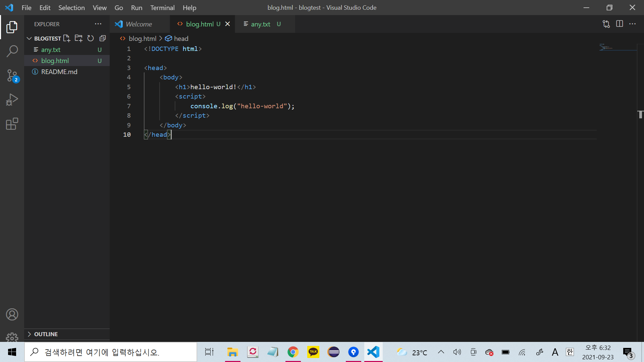Switch to the any.txt tab

tap(260, 24)
